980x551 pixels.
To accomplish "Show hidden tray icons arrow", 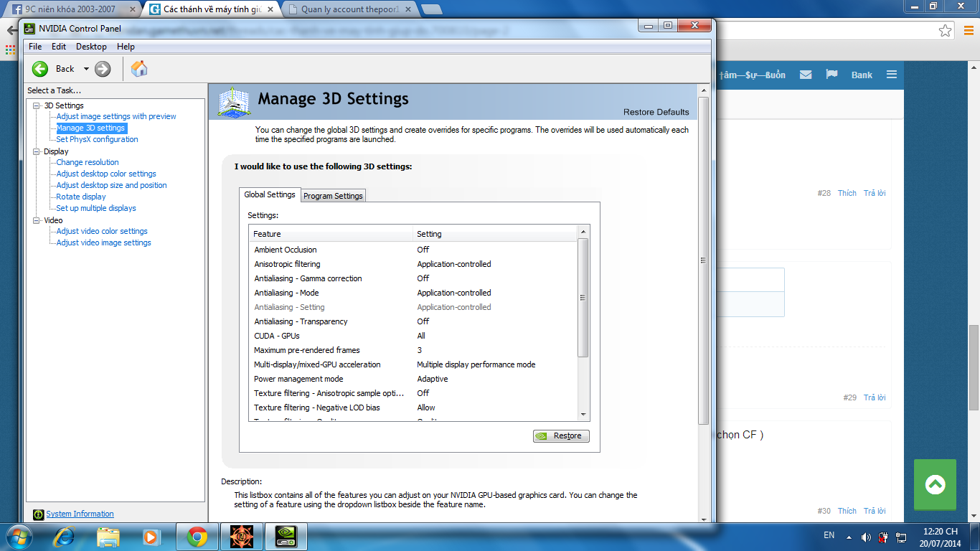I will click(x=849, y=536).
